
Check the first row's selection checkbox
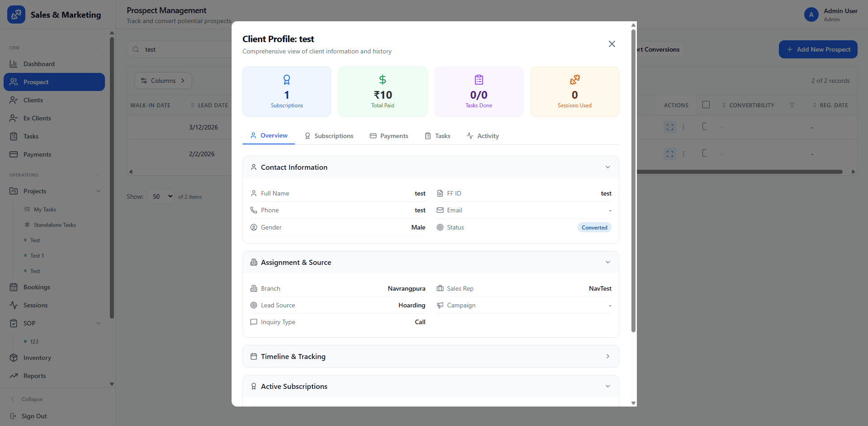click(705, 126)
